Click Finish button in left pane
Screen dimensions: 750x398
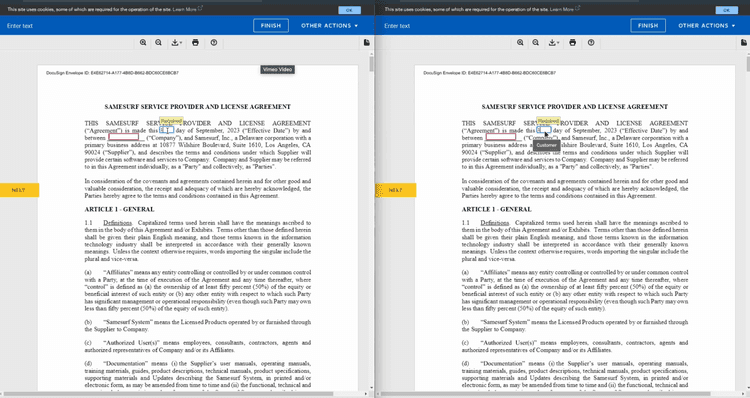[x=271, y=26]
